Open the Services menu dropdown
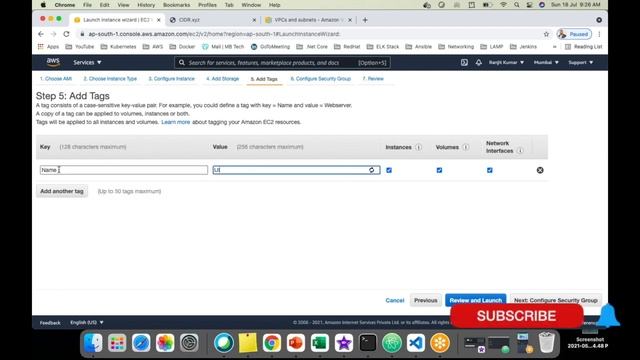This screenshot has height=360, width=640. pos(87,62)
